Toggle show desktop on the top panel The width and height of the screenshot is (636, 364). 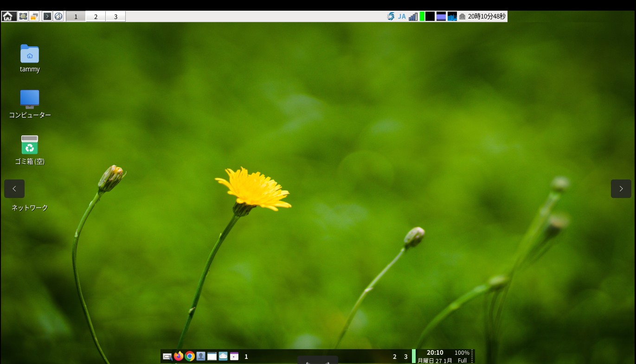23,16
